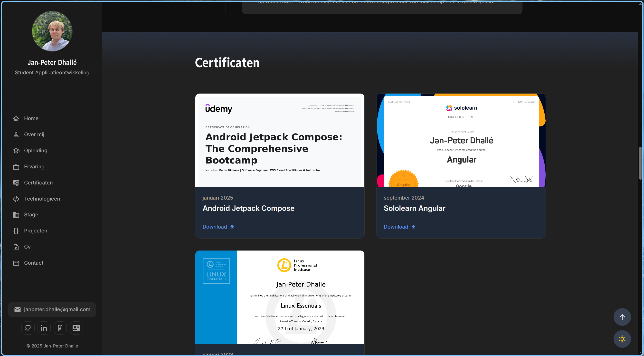Click the Contact envelope icon
This screenshot has width=644, height=356.
tap(16, 263)
